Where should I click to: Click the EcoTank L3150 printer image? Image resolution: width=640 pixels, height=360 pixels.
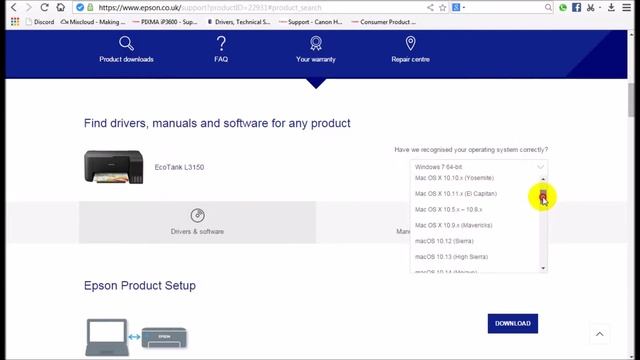pyautogui.click(x=114, y=167)
